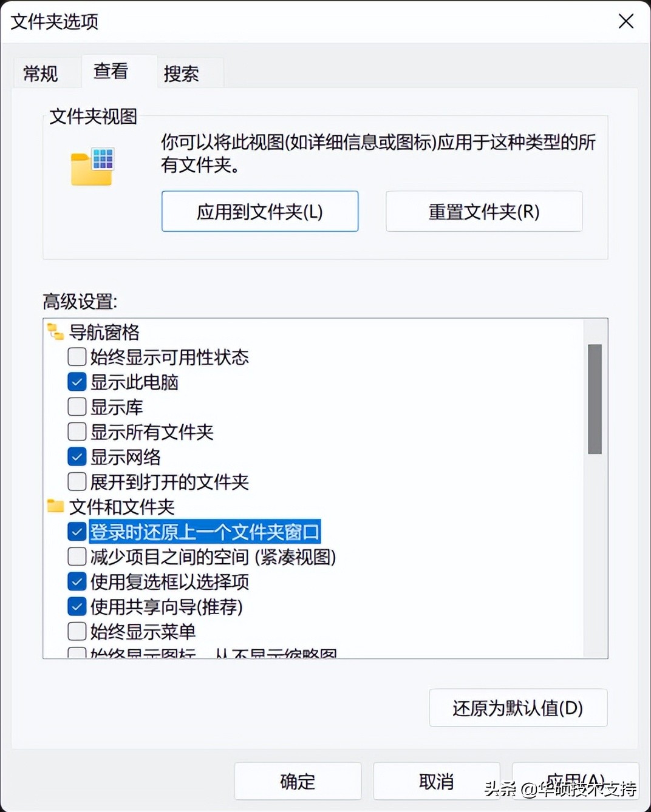The image size is (651, 812).
Task: Disable the 显示此电脑 checkbox
Action: click(77, 382)
